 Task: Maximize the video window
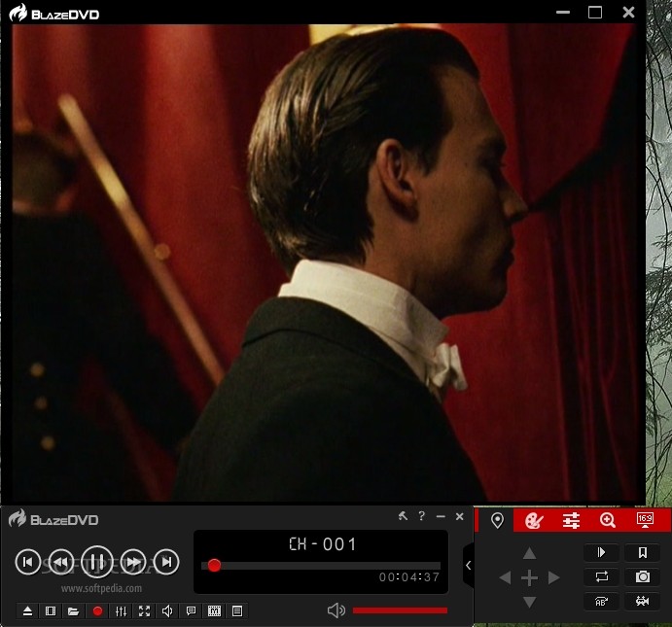[595, 12]
